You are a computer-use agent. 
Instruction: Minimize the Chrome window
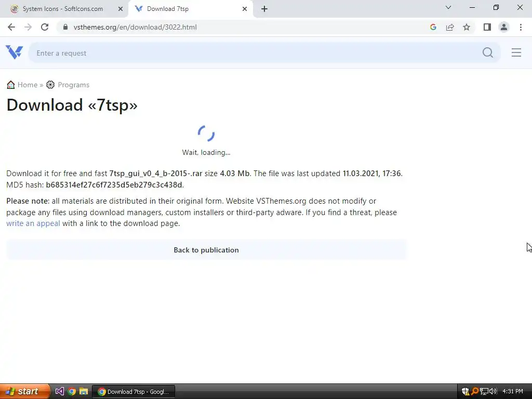click(x=472, y=7)
